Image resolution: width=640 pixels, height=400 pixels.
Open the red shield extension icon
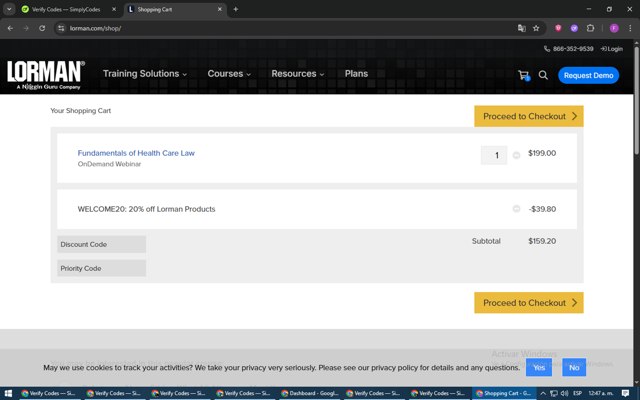click(558, 28)
